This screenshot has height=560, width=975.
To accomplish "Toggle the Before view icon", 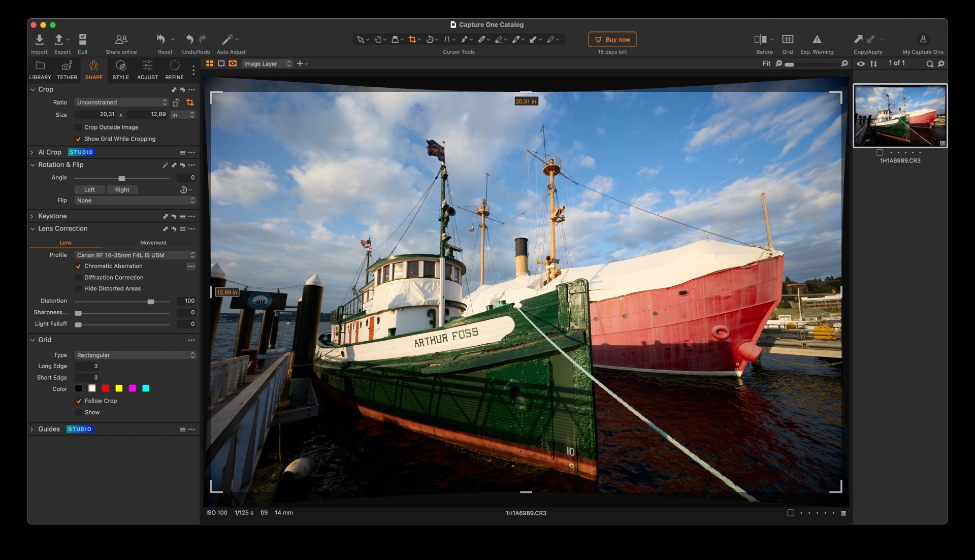I will pyautogui.click(x=760, y=40).
